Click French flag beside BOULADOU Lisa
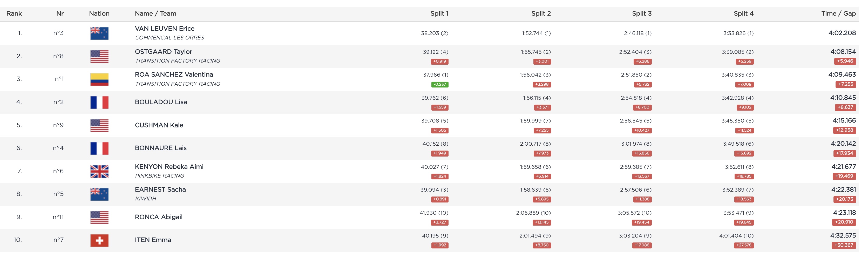The width and height of the screenshot is (868, 257). [x=99, y=102]
